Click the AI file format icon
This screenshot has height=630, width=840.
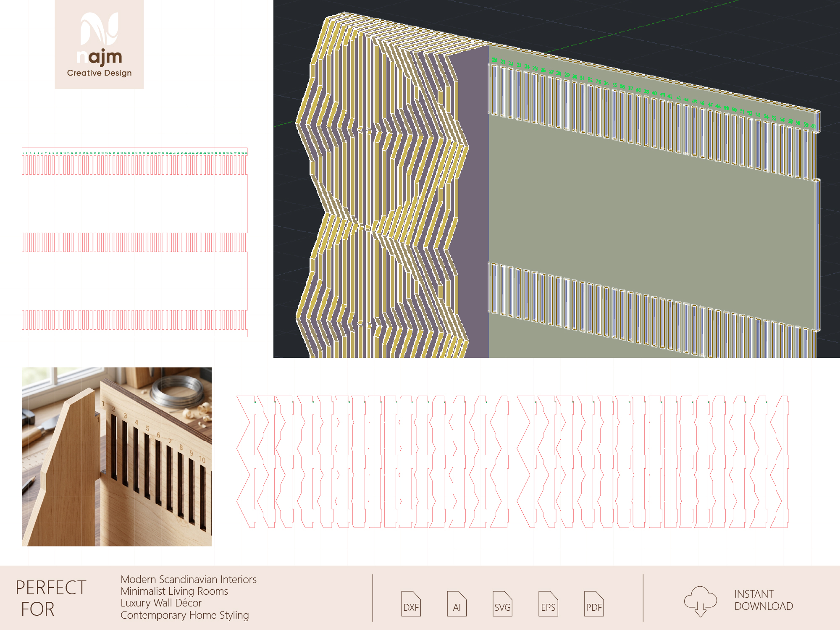tap(457, 604)
